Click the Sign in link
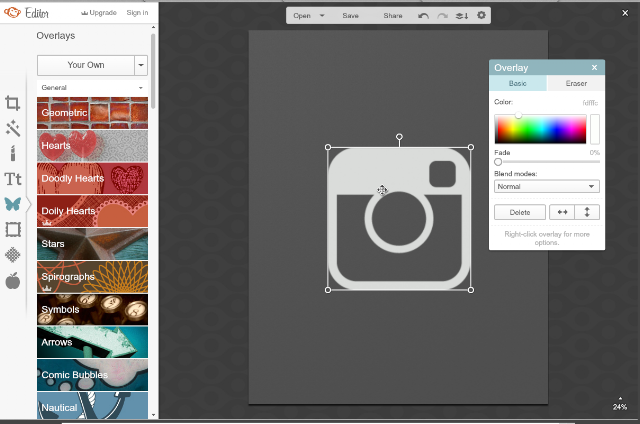The height and width of the screenshot is (424, 640). [x=137, y=13]
